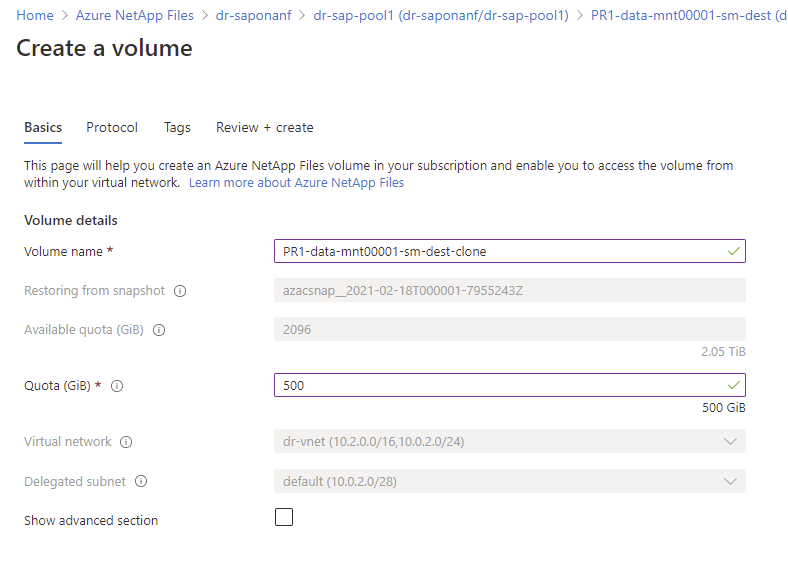Screen dimensions: 788x566
Task: Go to Azure NetApp Files breadcrumb
Action: click(133, 15)
